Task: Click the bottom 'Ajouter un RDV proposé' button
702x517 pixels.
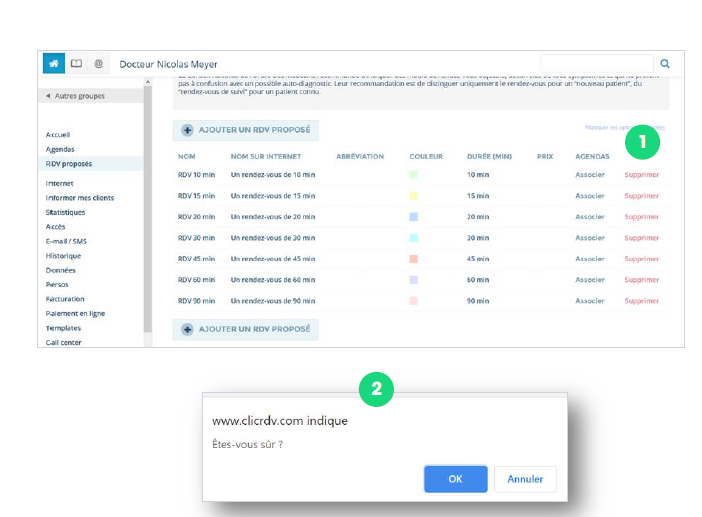Action: pyautogui.click(x=246, y=329)
